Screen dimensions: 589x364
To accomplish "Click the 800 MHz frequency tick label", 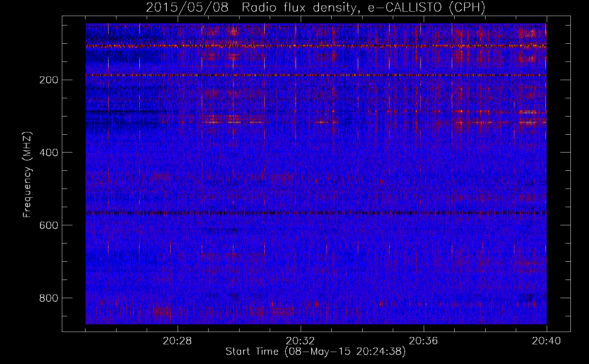I will click(48, 298).
